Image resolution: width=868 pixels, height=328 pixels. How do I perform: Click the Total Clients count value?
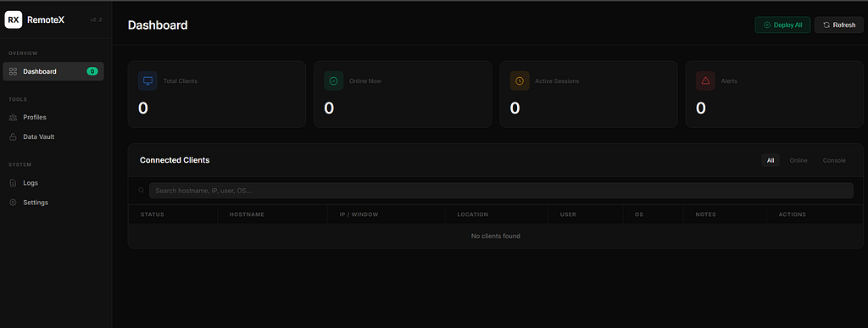[x=142, y=108]
